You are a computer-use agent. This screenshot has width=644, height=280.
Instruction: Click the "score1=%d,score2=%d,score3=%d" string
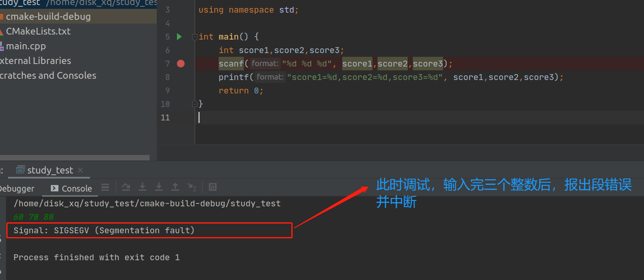tap(365, 77)
